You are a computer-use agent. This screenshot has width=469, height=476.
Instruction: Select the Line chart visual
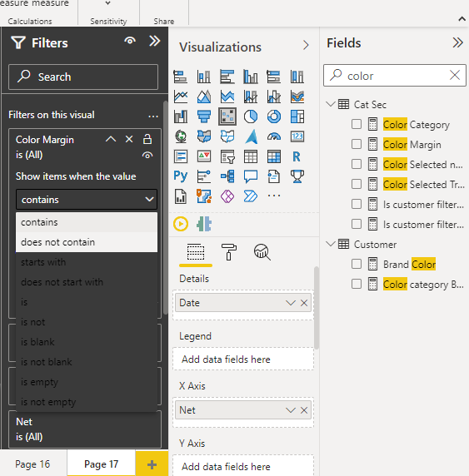pyautogui.click(x=181, y=97)
